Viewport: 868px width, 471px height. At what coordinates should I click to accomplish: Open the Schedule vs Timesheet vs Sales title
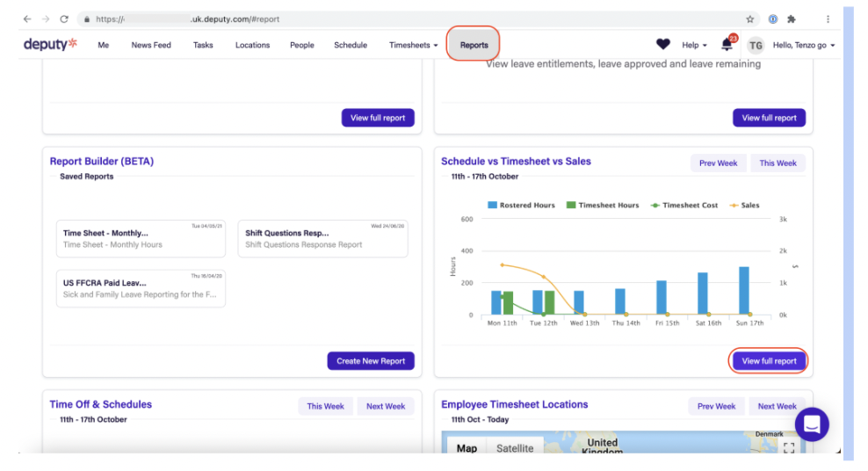pyautogui.click(x=516, y=161)
